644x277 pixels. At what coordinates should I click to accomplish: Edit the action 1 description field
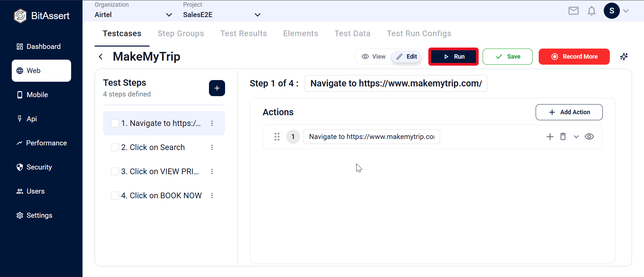coord(372,137)
